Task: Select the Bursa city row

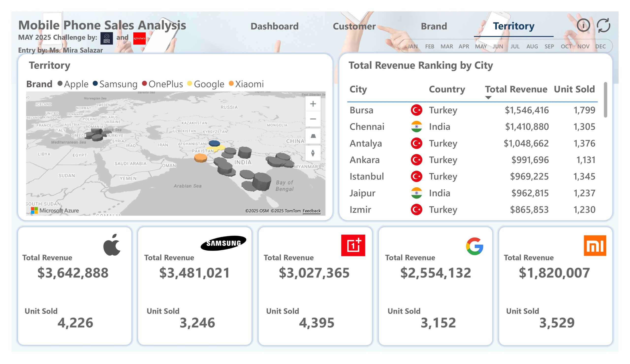Action: coord(472,110)
